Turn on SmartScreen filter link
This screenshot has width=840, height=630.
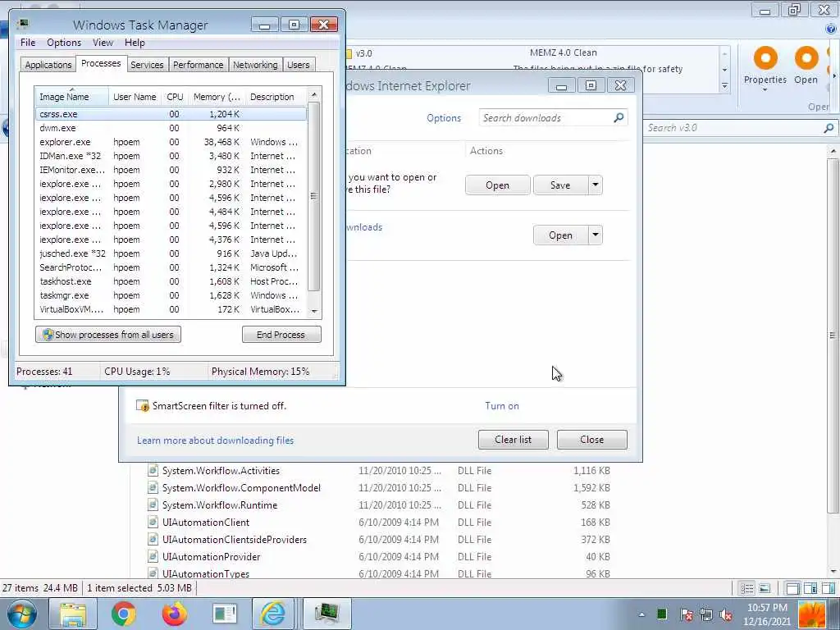(x=502, y=405)
